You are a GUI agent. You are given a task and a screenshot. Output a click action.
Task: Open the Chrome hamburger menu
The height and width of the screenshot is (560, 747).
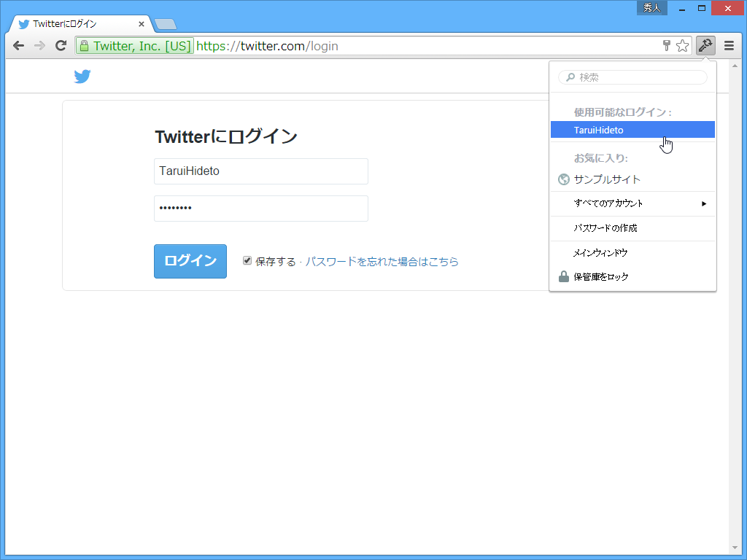pos(729,45)
